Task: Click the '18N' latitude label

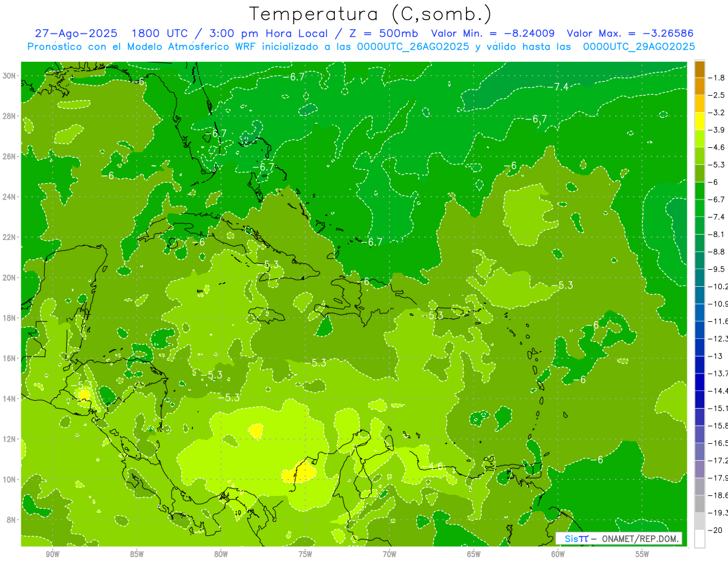Action: click(10, 318)
